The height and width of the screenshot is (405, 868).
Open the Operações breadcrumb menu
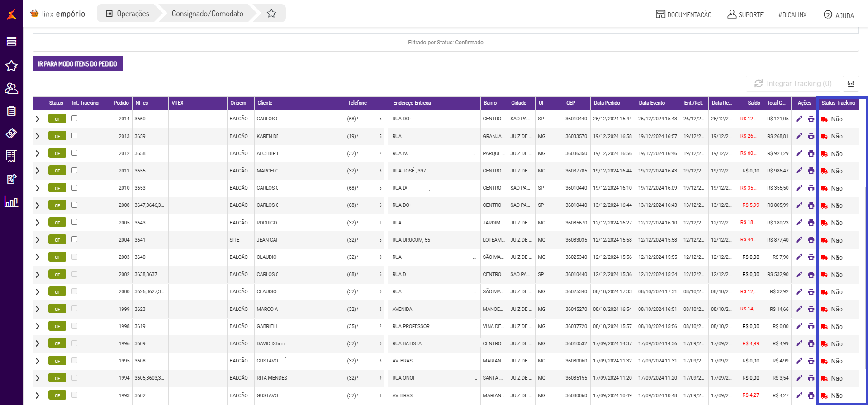[x=127, y=14]
